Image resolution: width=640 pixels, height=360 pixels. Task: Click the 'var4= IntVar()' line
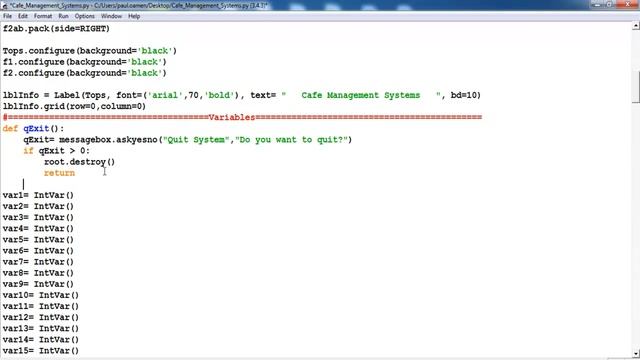[x=38, y=229]
